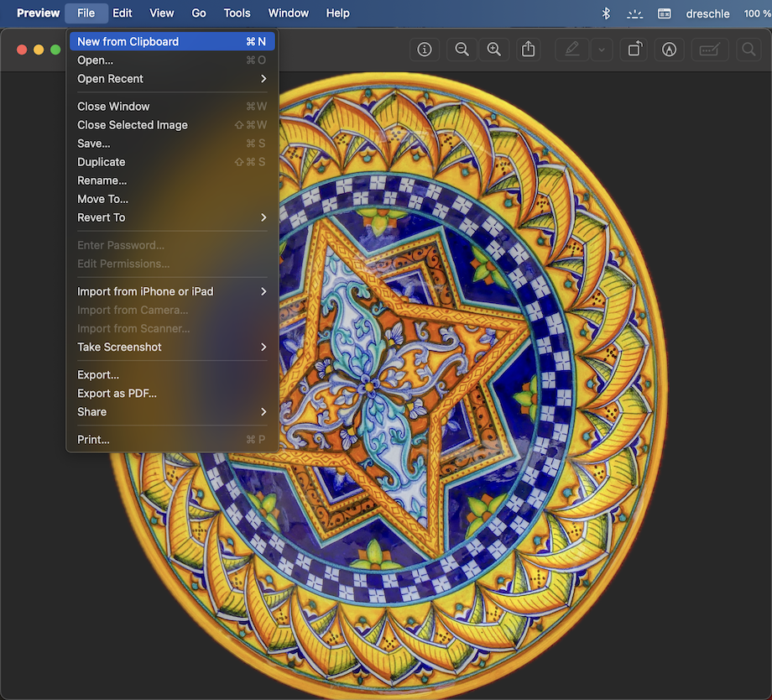Viewport: 772px width, 700px height.
Task: Open the Tools menu in menu bar
Action: 237,13
